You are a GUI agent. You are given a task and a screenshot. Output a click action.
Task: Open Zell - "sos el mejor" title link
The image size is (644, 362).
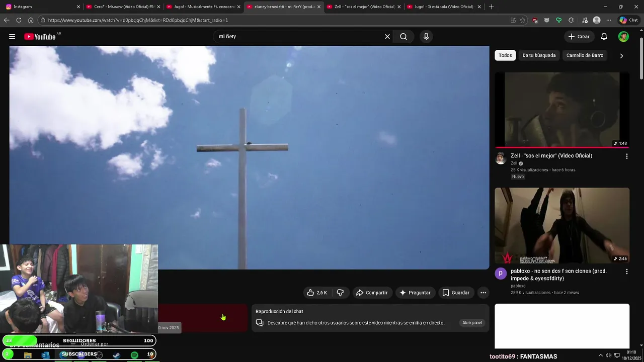(551, 156)
